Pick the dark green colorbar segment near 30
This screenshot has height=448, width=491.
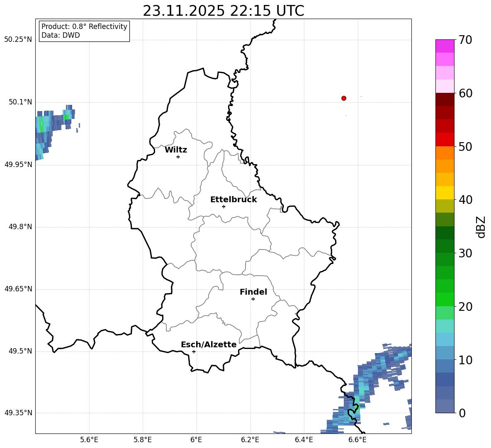click(x=445, y=246)
